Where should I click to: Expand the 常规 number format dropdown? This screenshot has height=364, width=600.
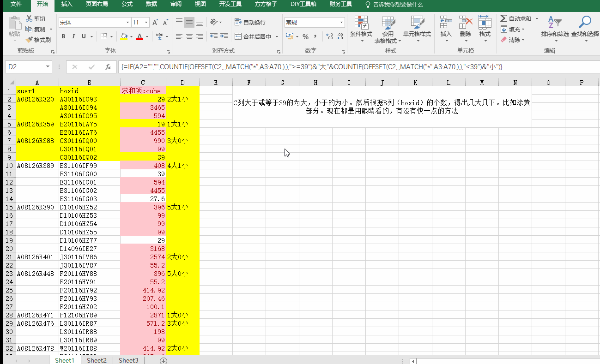tap(342, 23)
